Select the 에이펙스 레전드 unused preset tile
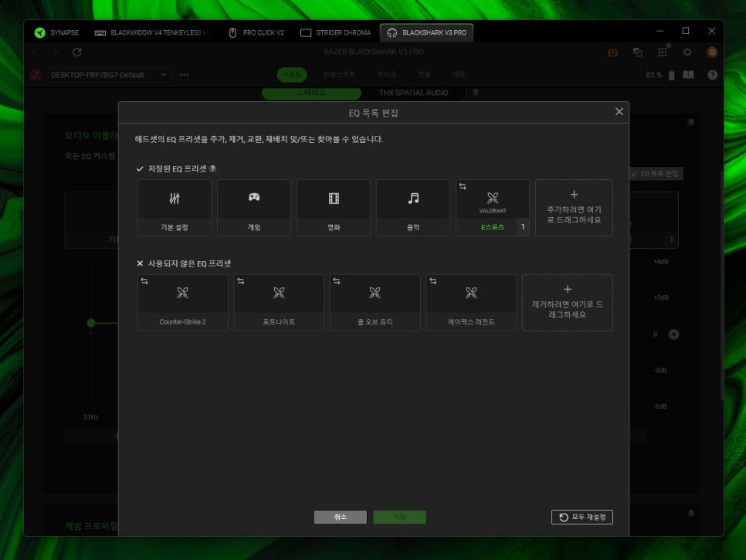 [471, 303]
